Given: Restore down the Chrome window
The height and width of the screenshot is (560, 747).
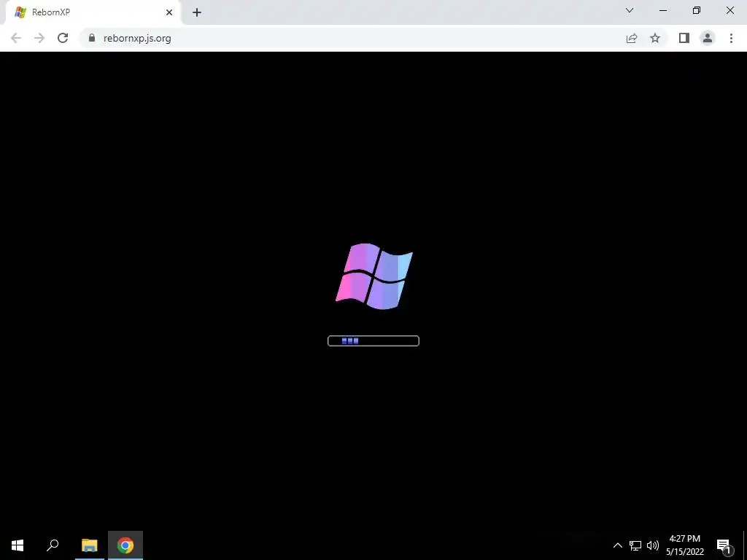Looking at the screenshot, I should pos(697,10).
